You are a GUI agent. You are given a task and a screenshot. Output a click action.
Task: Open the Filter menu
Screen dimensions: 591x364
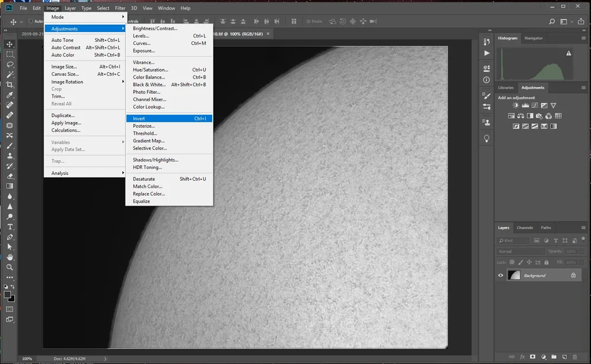pyautogui.click(x=120, y=8)
